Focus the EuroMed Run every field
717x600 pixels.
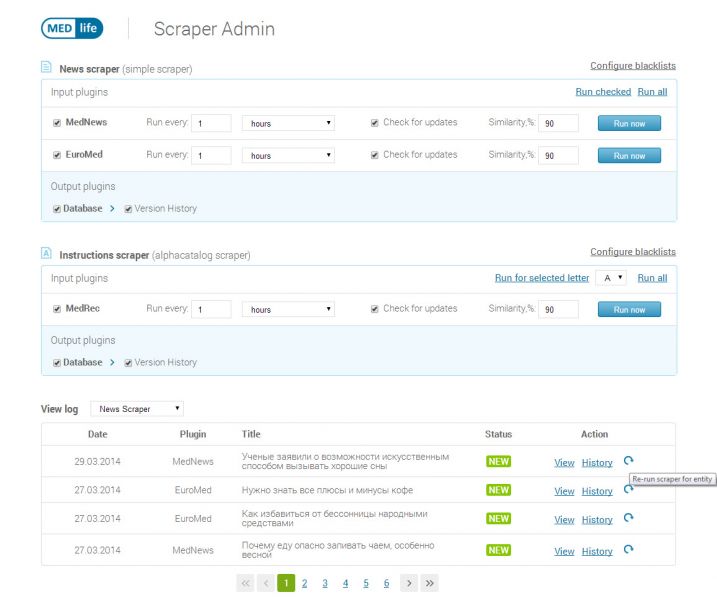(x=211, y=155)
